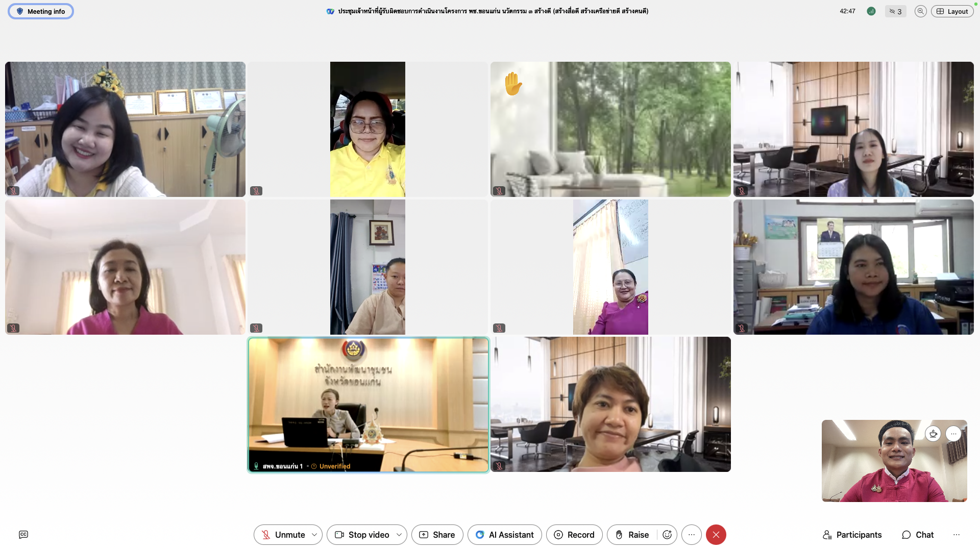The height and width of the screenshot is (551, 980).
Task: Click the green network quality indicator
Action: coord(871,11)
